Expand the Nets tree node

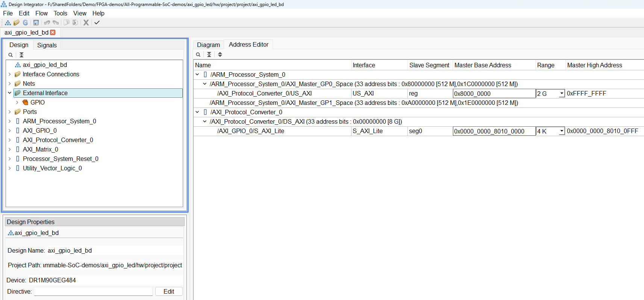(x=9, y=83)
